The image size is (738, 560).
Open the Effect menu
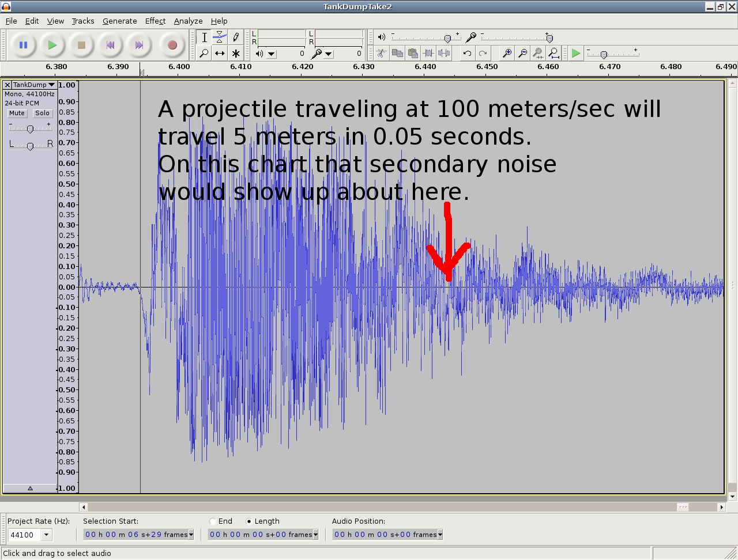[x=155, y=21]
